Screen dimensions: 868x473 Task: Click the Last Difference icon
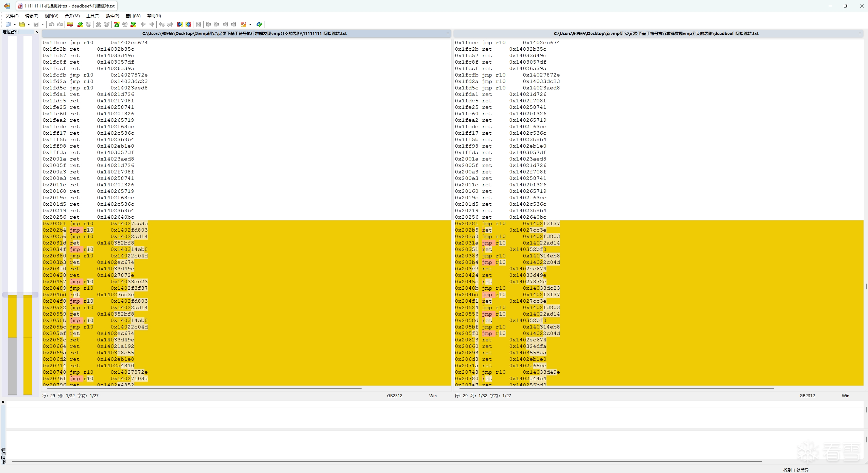click(x=133, y=24)
